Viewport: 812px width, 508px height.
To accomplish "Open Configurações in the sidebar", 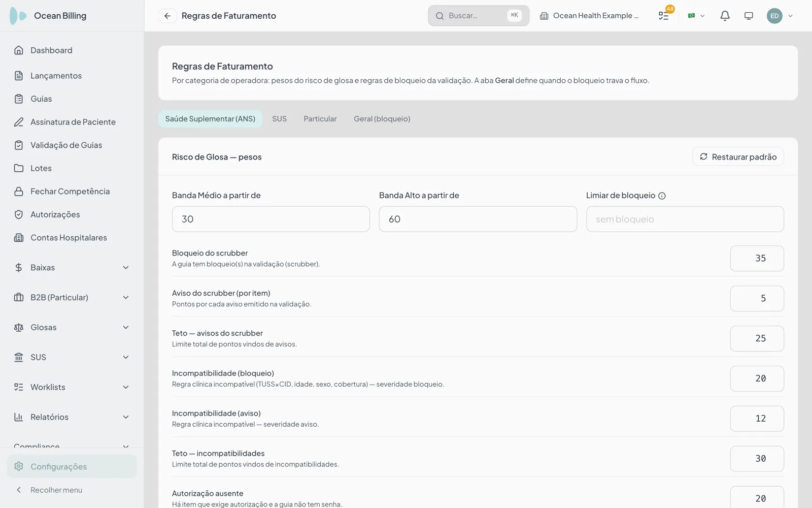I will coord(72,466).
